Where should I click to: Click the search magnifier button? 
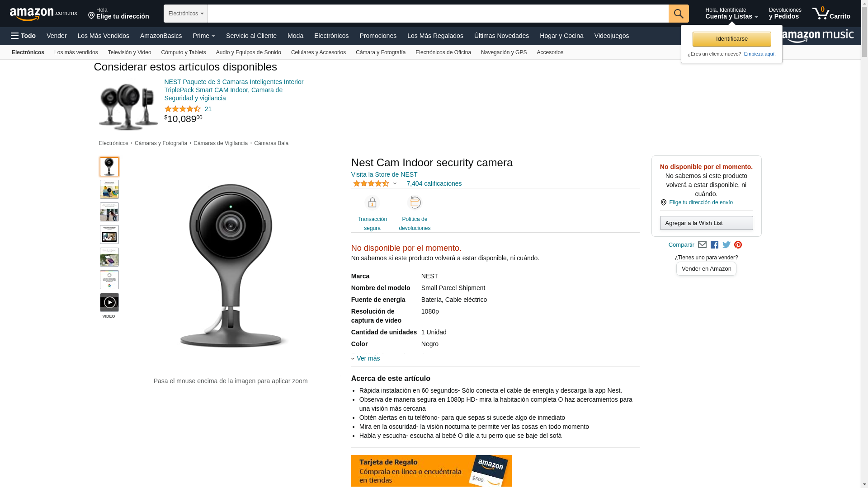tap(679, 14)
